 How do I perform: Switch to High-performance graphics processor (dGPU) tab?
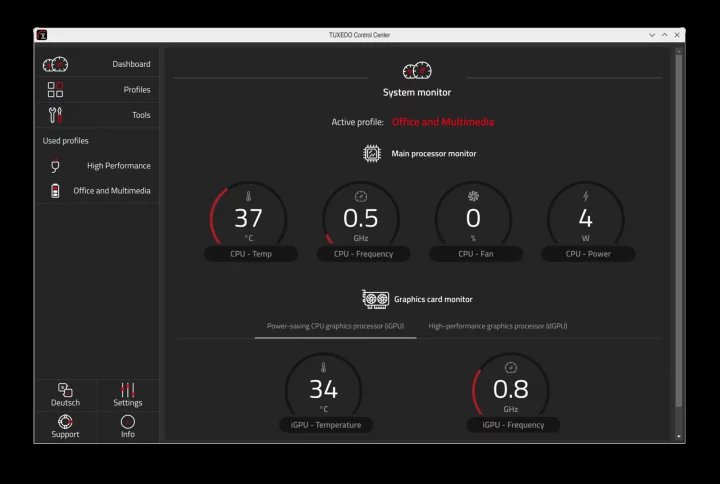pyautogui.click(x=498, y=326)
